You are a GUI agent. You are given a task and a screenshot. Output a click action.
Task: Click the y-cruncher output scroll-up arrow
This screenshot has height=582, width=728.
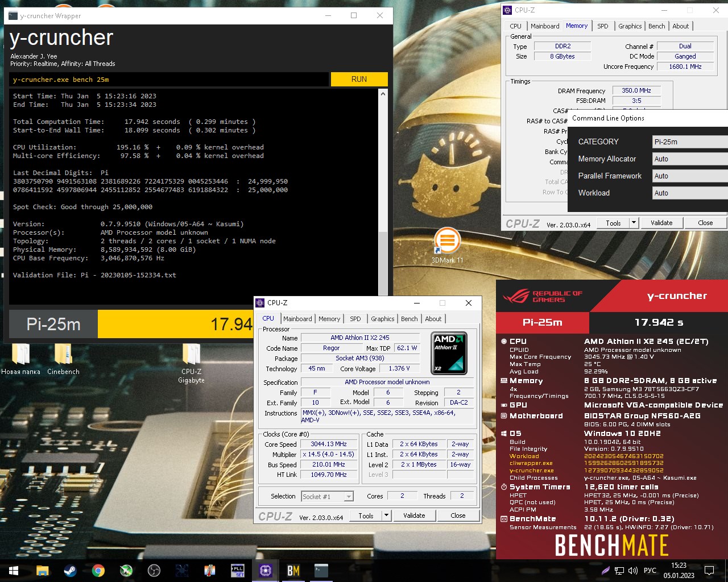click(383, 94)
